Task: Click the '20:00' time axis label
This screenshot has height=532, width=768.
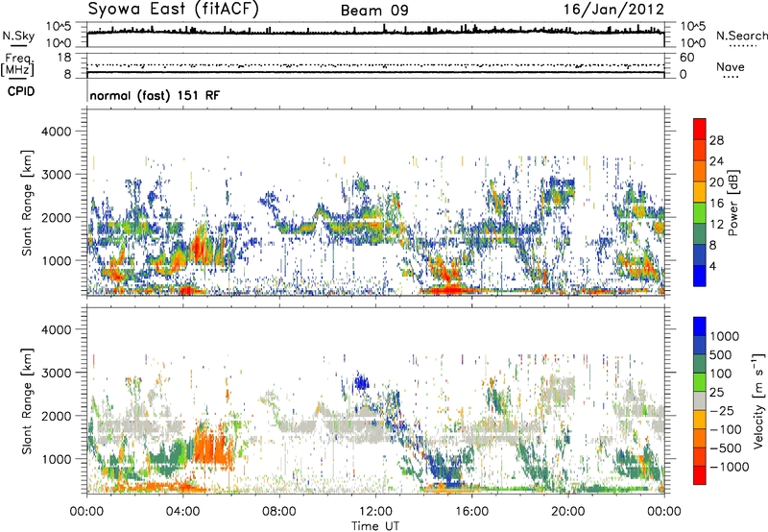Action: coord(568,512)
